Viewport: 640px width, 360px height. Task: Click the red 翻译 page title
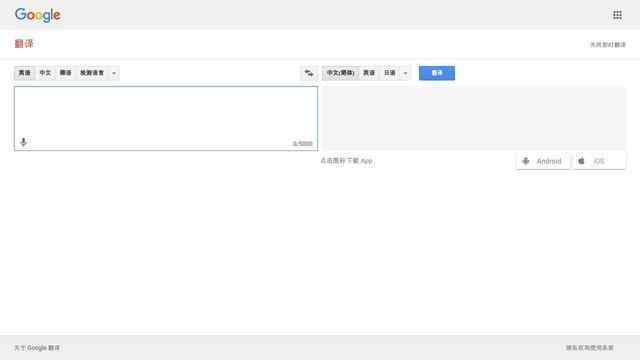pyautogui.click(x=24, y=44)
